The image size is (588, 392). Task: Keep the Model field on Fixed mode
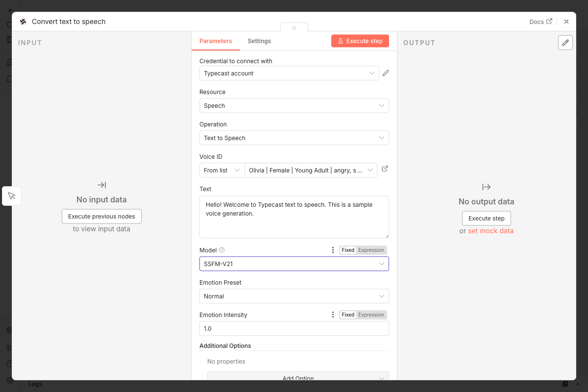pyautogui.click(x=348, y=249)
